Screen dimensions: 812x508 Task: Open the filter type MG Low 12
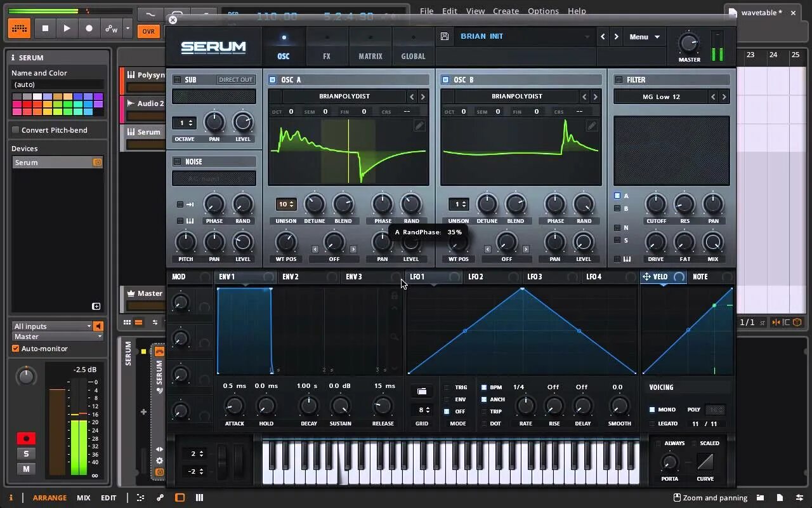coord(660,97)
